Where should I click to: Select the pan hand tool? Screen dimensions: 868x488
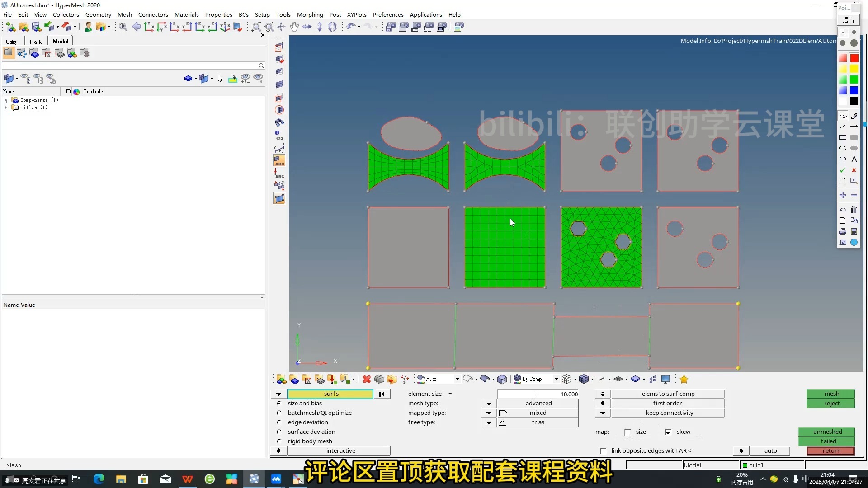[294, 27]
